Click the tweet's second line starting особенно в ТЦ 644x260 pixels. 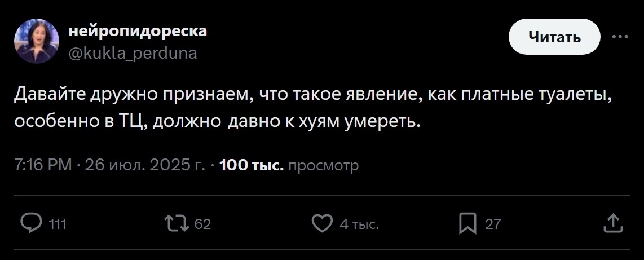[x=218, y=121]
